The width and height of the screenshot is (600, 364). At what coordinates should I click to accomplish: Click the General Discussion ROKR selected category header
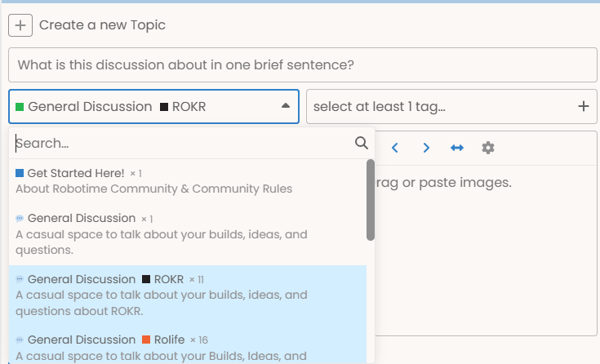(153, 106)
